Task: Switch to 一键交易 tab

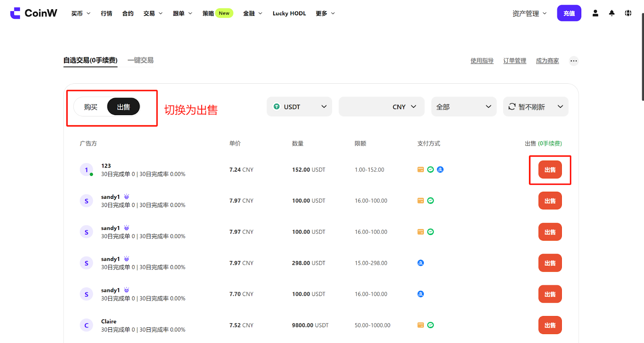Action: (x=140, y=60)
